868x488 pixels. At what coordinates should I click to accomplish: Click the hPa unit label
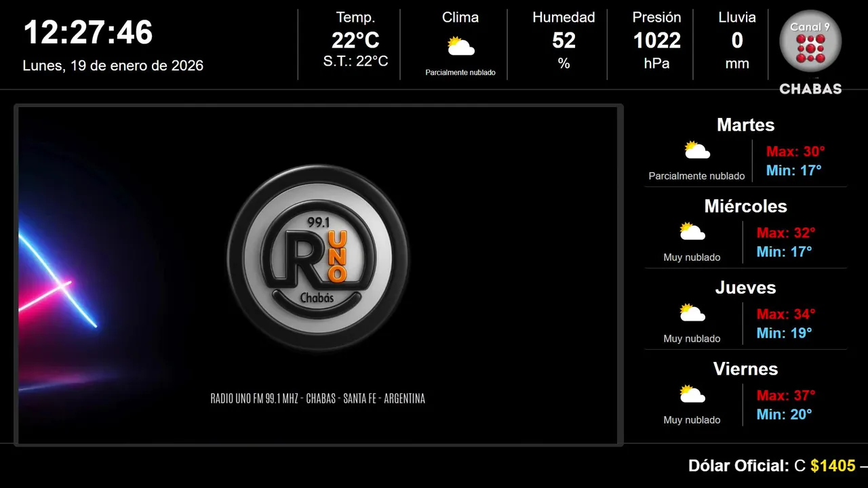656,64
